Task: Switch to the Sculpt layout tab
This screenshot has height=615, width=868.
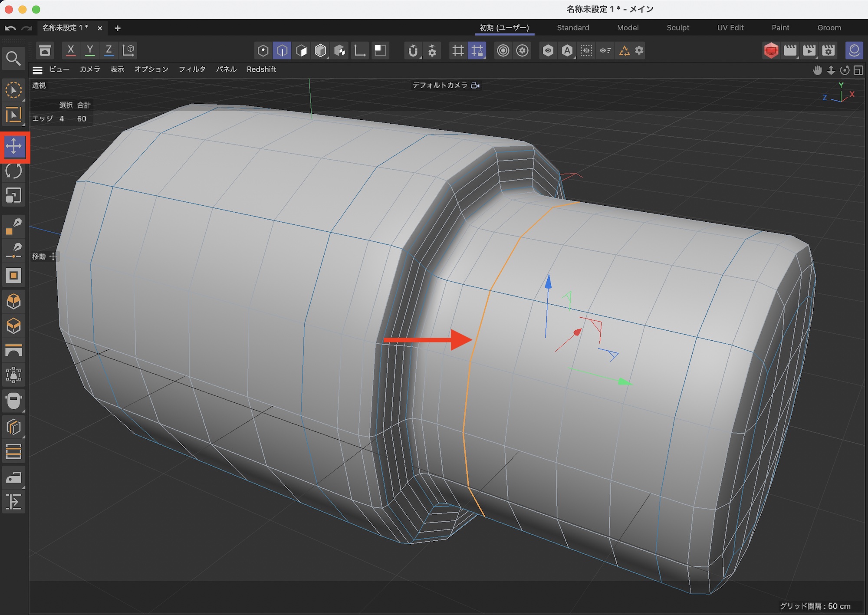Action: pos(678,28)
